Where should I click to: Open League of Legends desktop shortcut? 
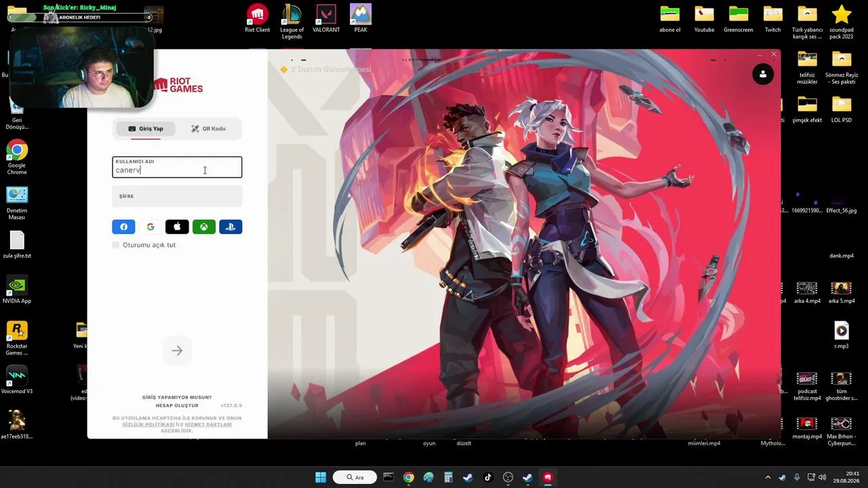292,22
